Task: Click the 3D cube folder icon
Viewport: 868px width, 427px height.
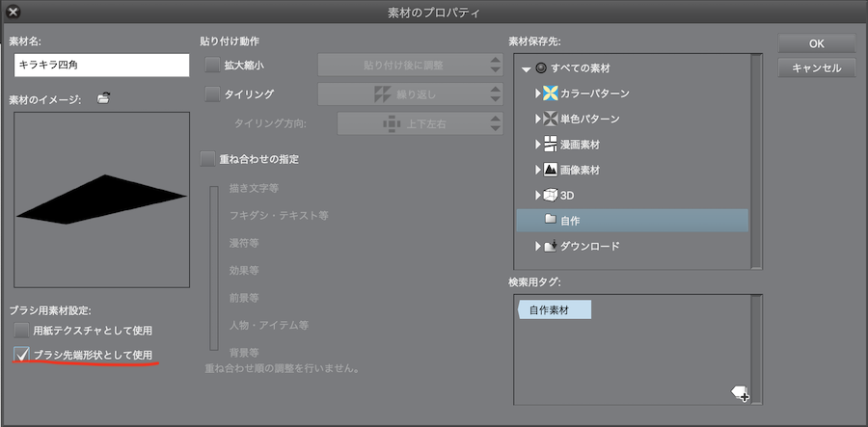Action: pyautogui.click(x=551, y=196)
